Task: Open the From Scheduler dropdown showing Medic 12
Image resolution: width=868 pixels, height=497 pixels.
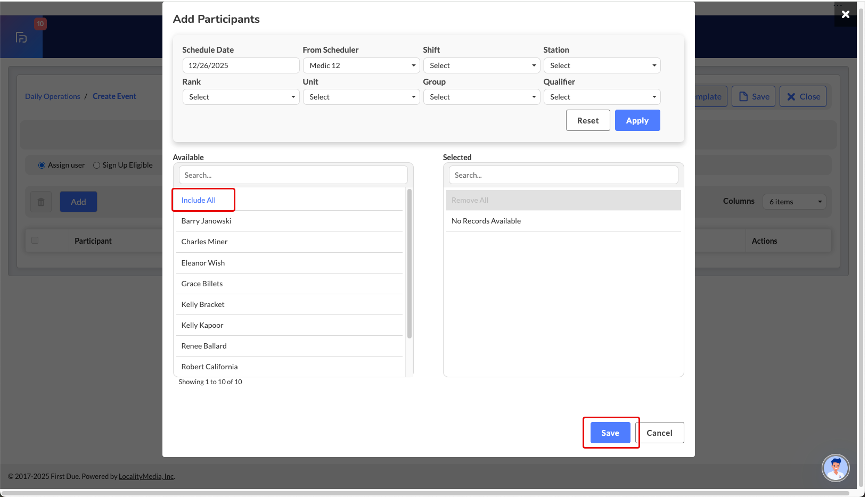Action: 361,65
